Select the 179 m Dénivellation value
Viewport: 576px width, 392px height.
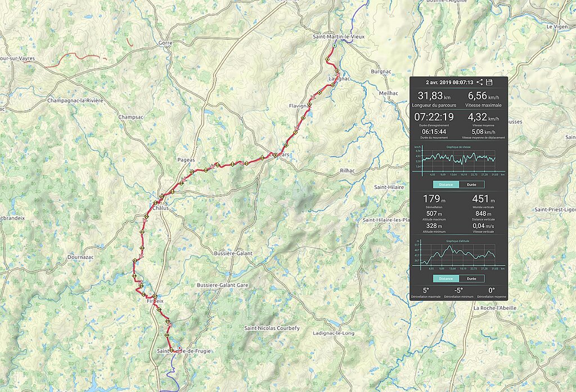434,199
